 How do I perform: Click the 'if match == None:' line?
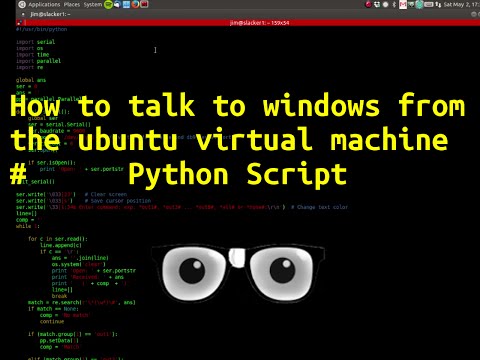pos(53,309)
